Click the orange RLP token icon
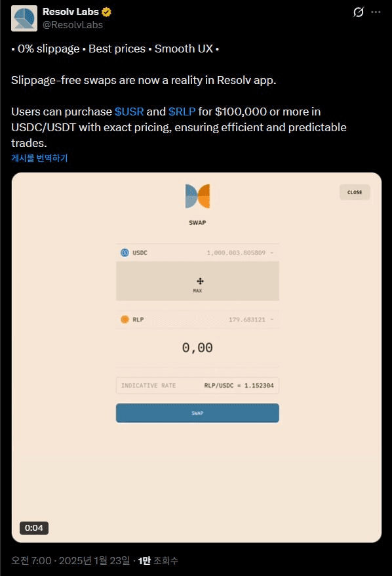This screenshot has height=576, width=392. coord(125,319)
